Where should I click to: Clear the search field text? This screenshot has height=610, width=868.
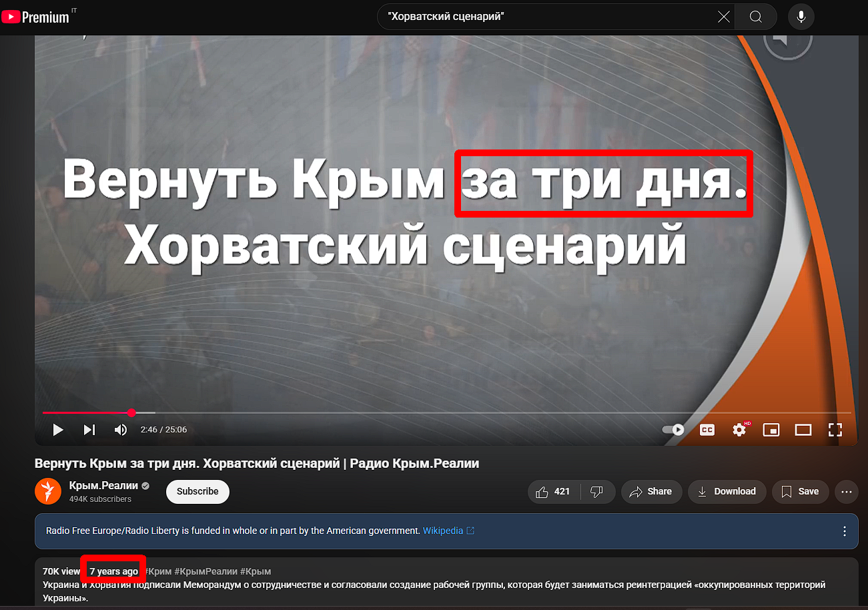point(723,17)
